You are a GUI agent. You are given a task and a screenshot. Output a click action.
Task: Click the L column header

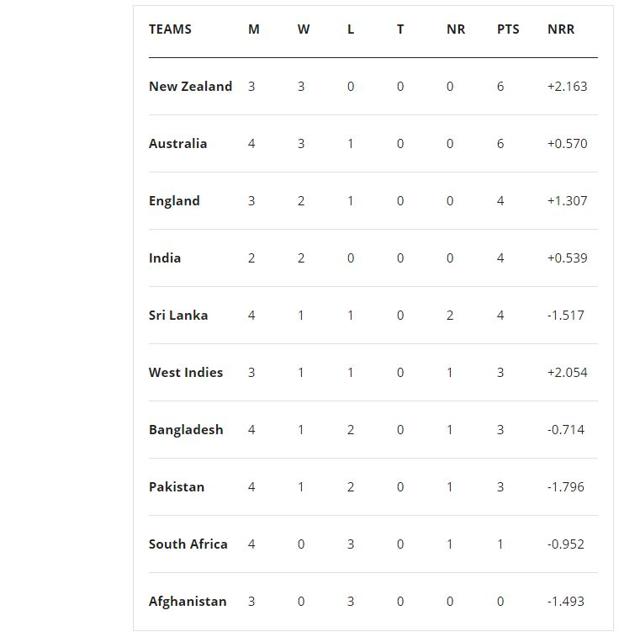[351, 29]
